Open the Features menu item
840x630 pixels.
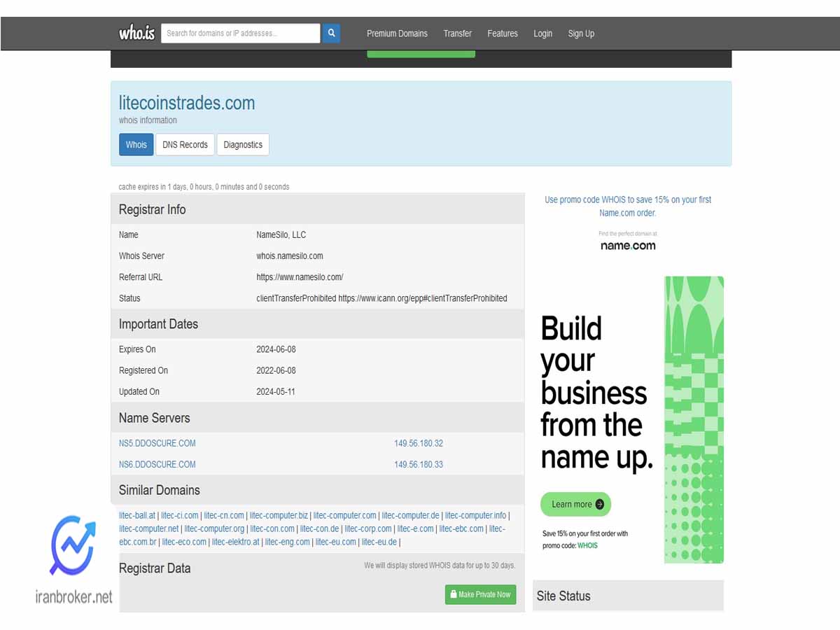pos(503,34)
